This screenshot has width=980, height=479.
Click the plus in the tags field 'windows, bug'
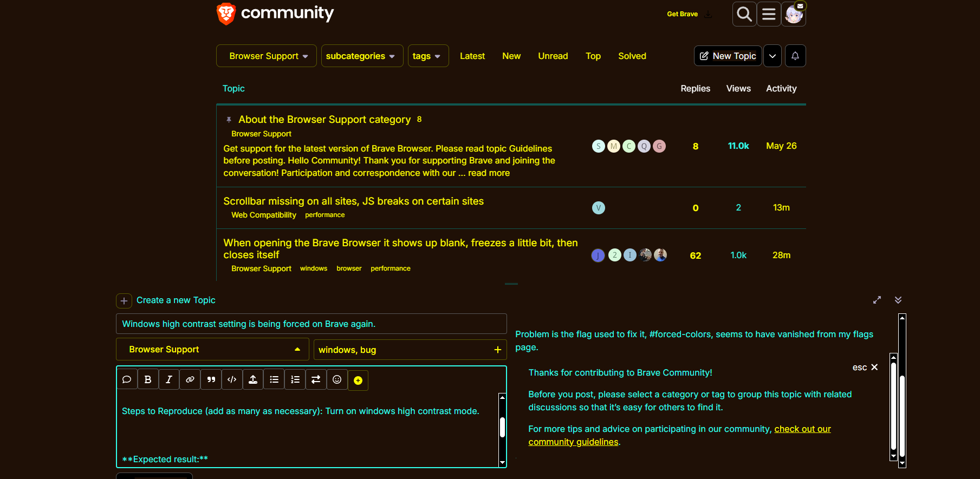[497, 350]
